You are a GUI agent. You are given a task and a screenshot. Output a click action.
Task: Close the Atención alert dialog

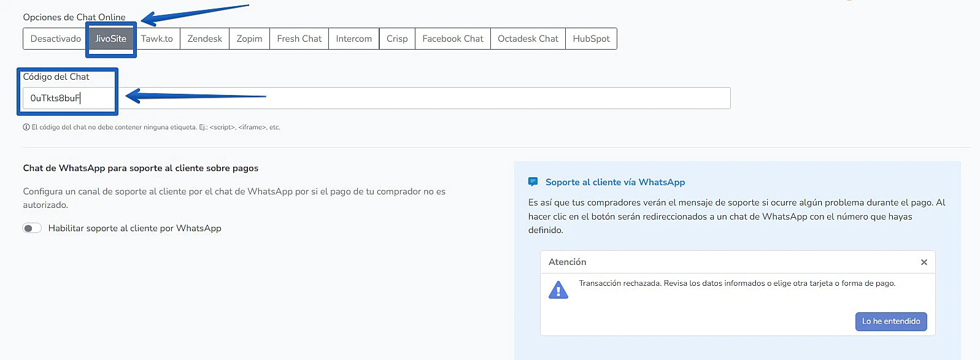[924, 262]
